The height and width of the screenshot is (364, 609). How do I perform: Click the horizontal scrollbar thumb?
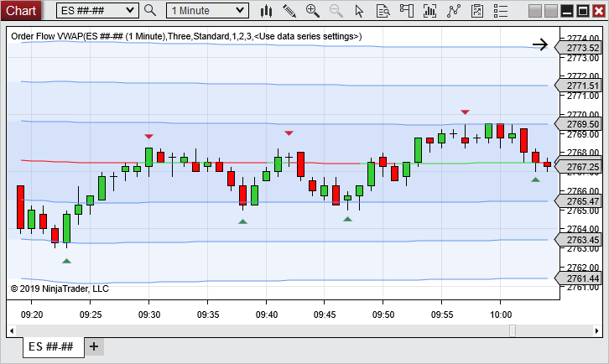(513, 330)
